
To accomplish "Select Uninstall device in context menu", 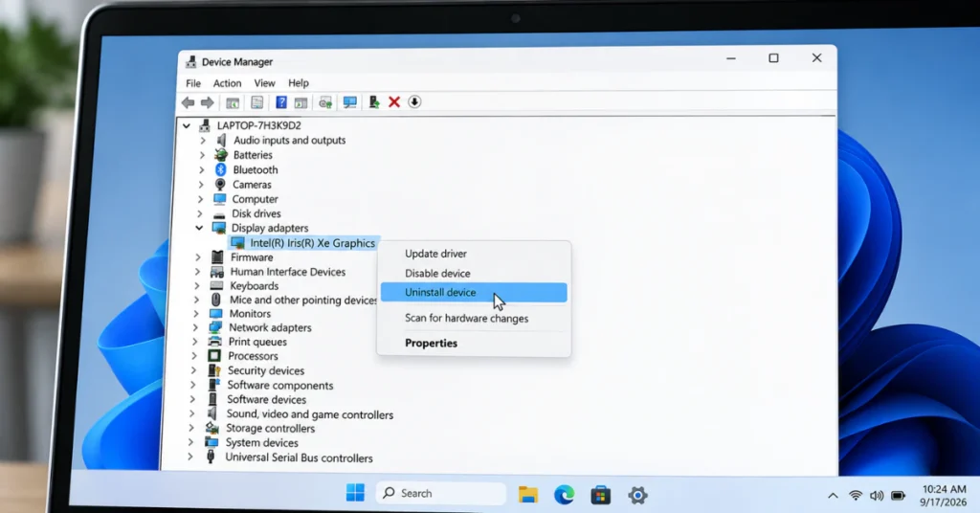I will pyautogui.click(x=474, y=293).
